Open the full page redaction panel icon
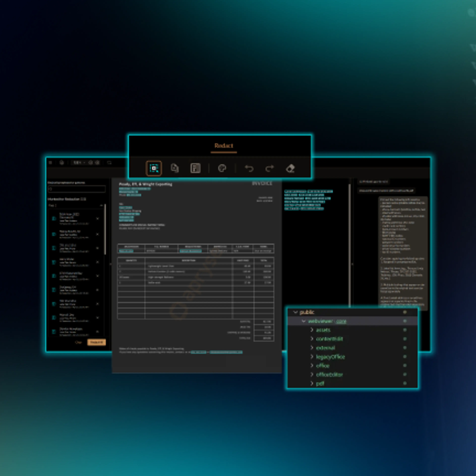The height and width of the screenshot is (476, 476). [195, 168]
